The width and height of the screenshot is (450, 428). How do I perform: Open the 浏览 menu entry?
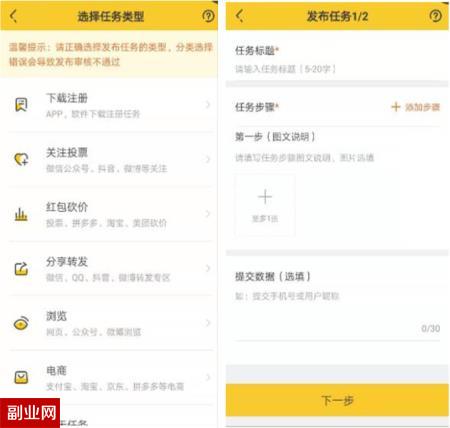click(110, 323)
